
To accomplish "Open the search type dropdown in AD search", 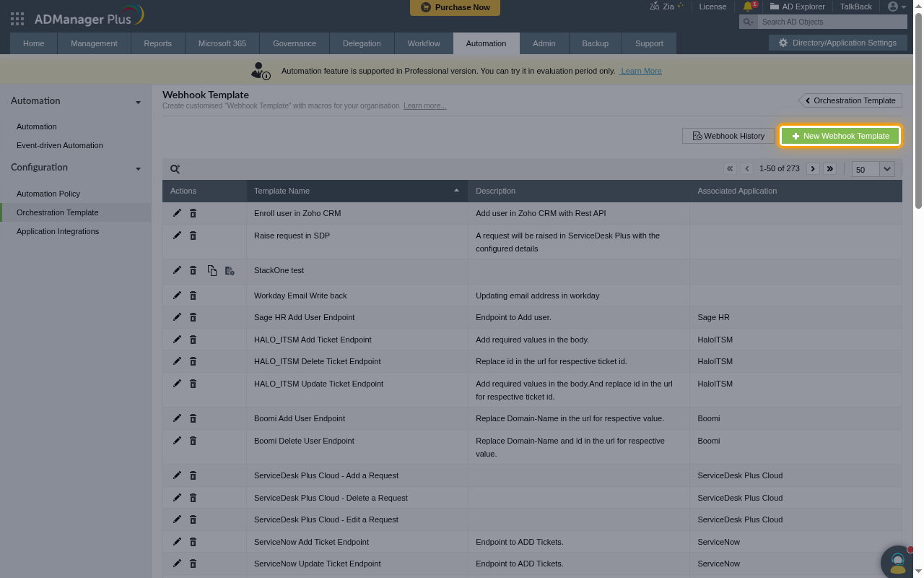I will (748, 22).
